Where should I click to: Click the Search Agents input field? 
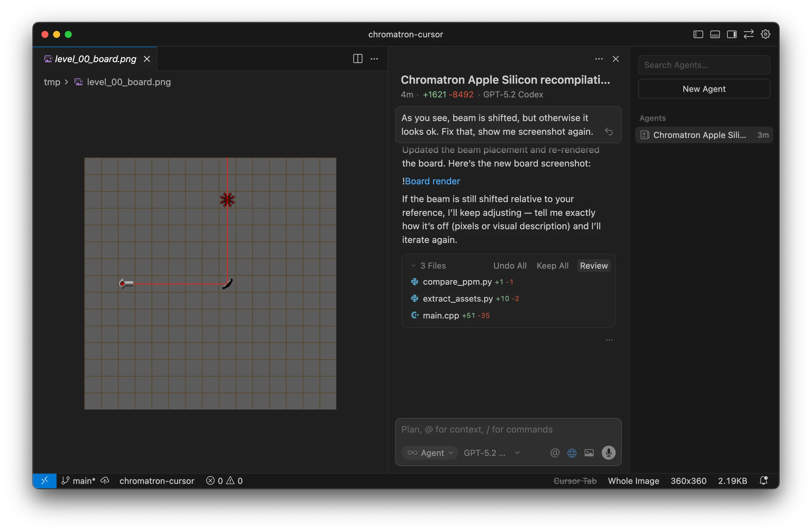click(x=703, y=65)
